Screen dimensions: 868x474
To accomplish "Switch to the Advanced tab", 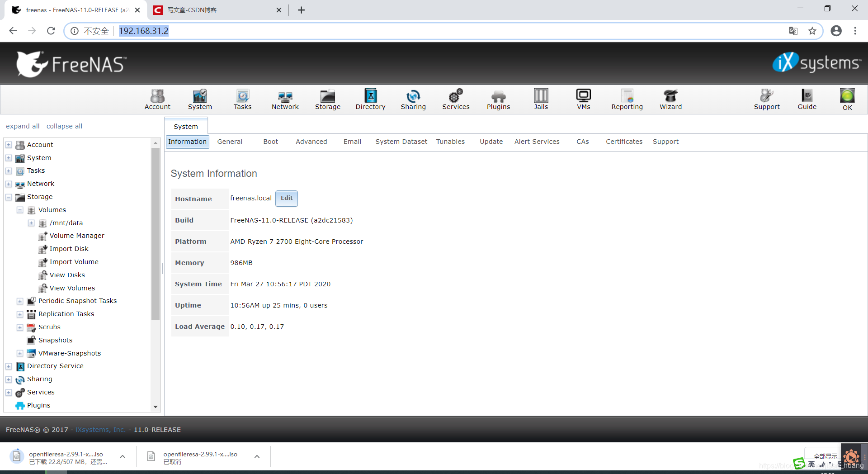I will (311, 142).
